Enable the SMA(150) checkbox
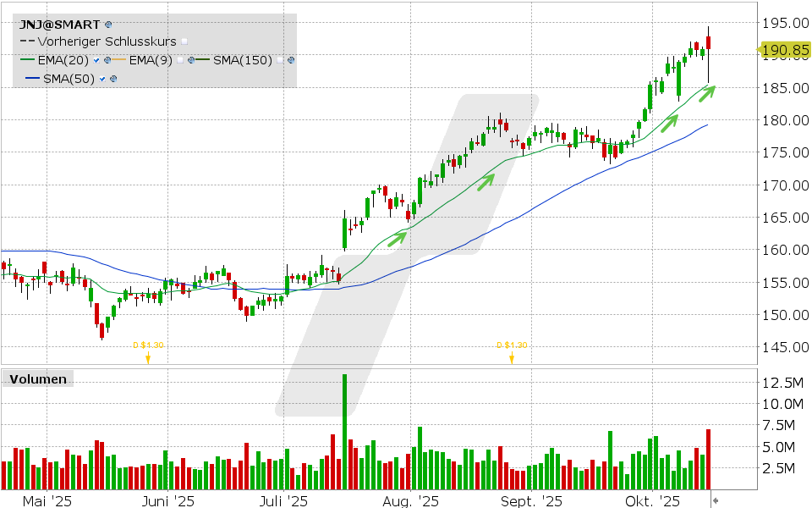 280,60
